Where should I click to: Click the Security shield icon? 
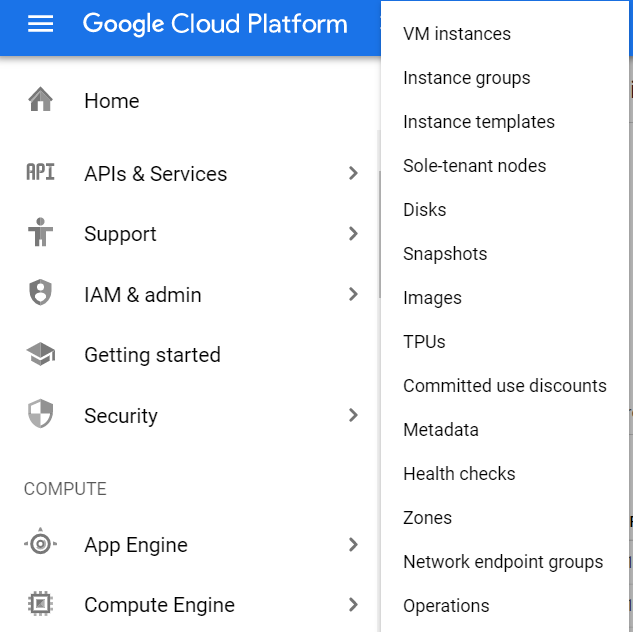[x=40, y=415]
